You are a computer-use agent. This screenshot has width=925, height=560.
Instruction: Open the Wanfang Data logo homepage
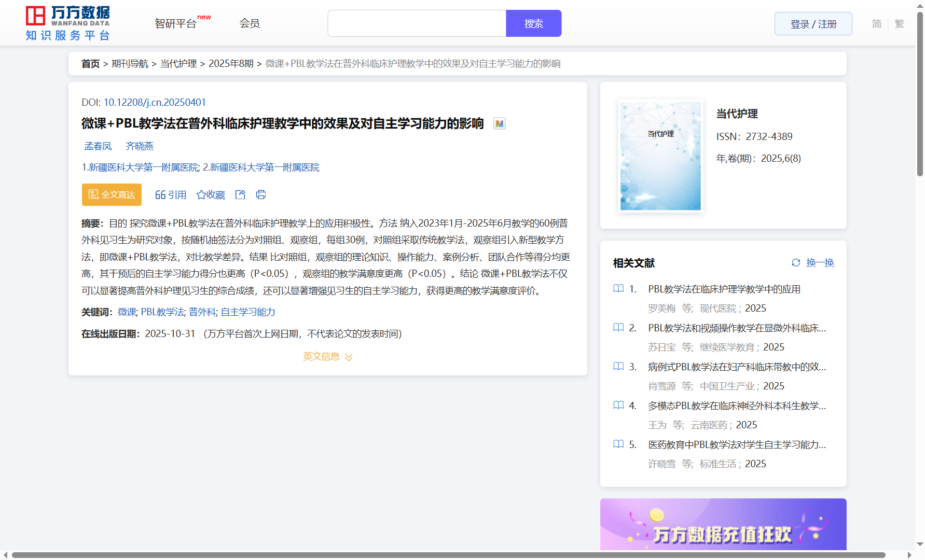coord(67,23)
